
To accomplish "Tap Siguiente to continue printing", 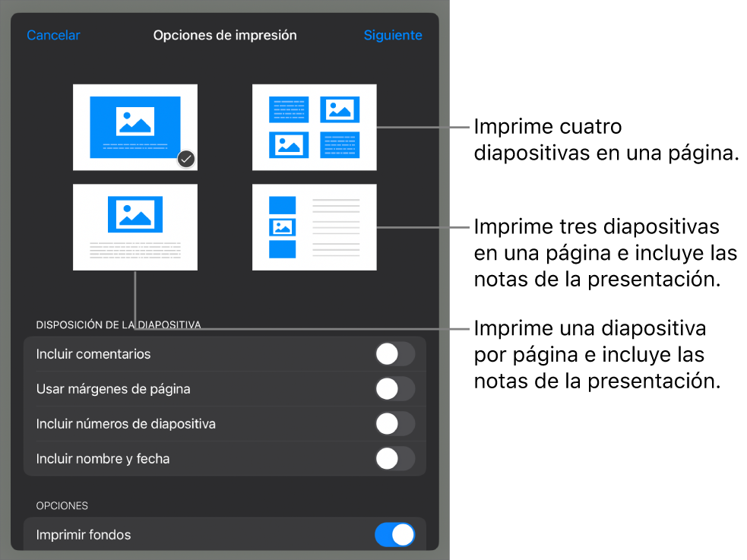I will point(393,35).
